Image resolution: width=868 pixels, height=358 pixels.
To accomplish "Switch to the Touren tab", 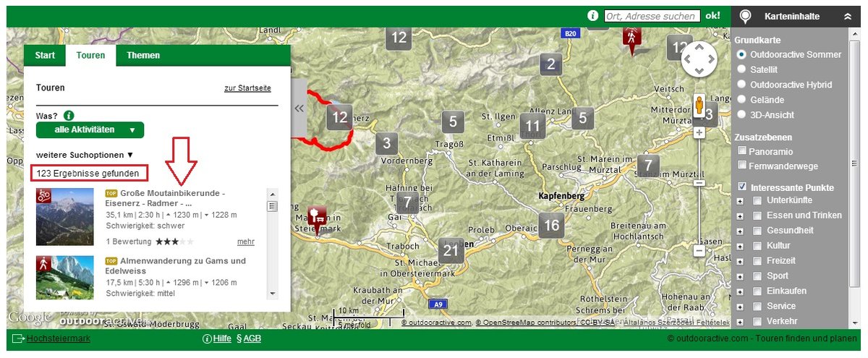I will click(90, 55).
